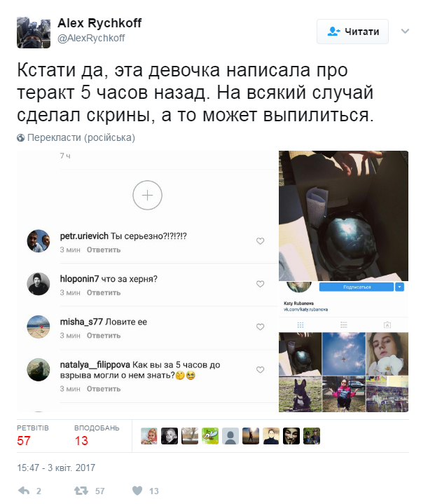Click the Einstein avatar among likers
The width and height of the screenshot is (435, 504).
(170, 436)
